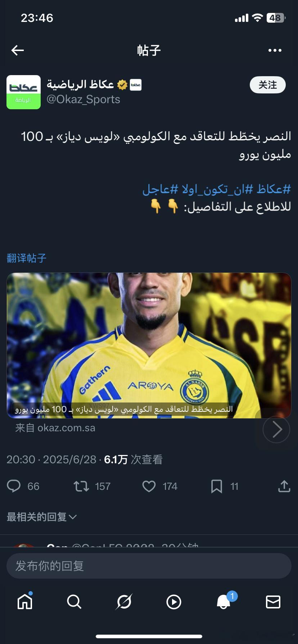Tap the 翻译帖子 translate link
Screen dimensions: 298x644
(27, 258)
